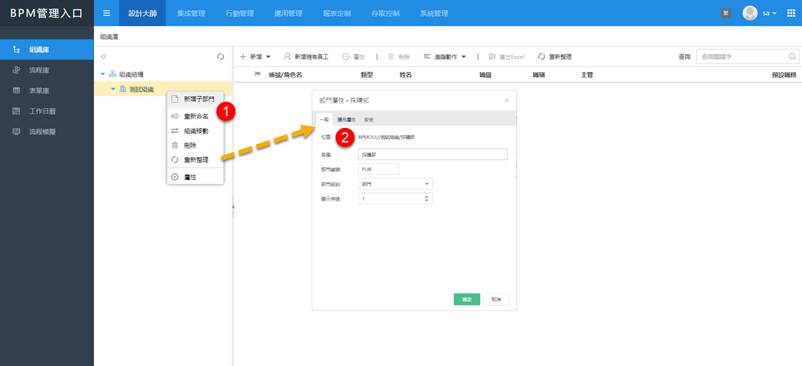Screen dimensions: 802x366
Task: Click the 部門編號 PUR input field
Action: [378, 169]
